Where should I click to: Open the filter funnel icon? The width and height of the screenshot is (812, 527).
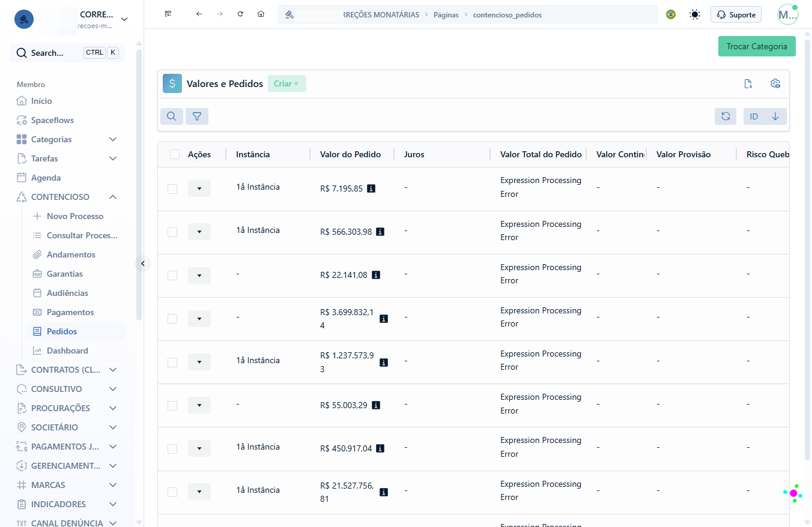click(197, 116)
